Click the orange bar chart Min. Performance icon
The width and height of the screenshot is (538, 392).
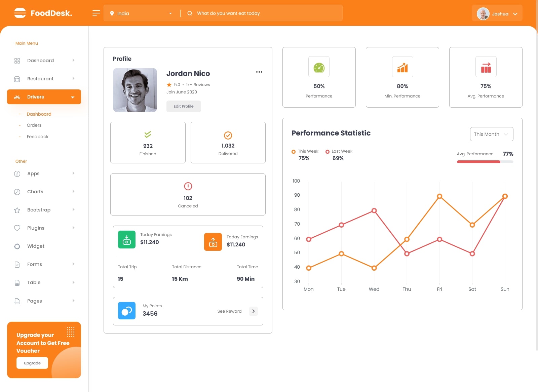(402, 67)
